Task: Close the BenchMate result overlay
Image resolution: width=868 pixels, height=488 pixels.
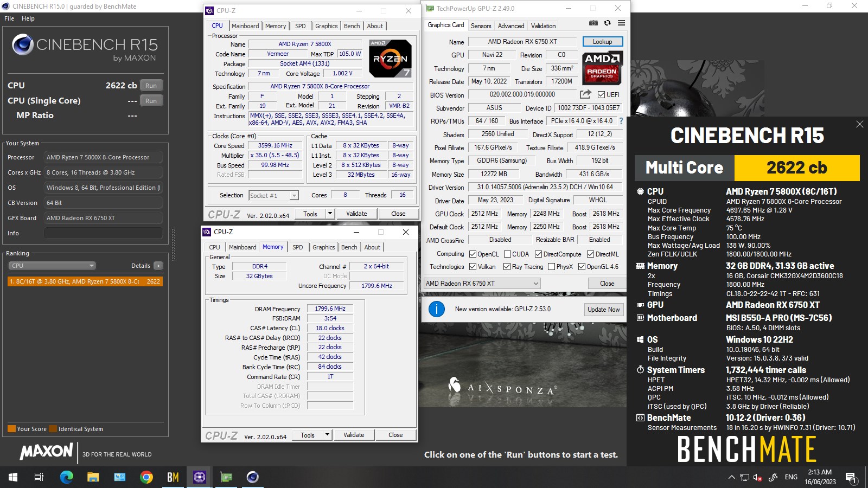Action: point(859,124)
